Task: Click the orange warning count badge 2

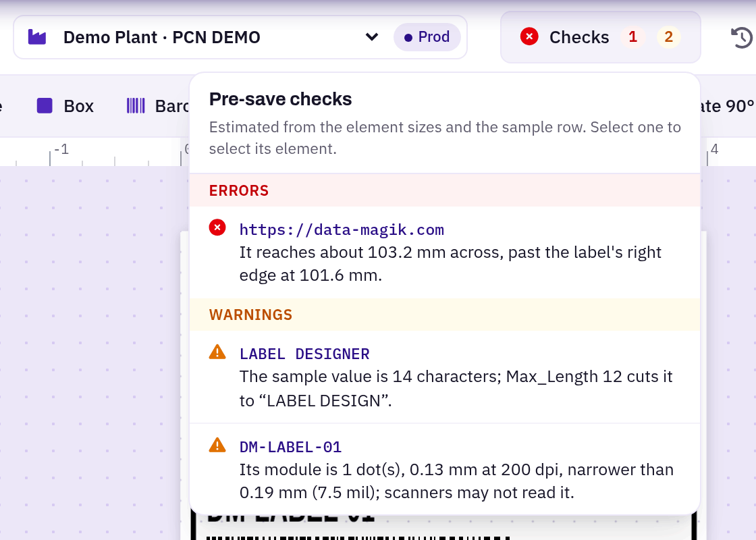Action: [x=668, y=36]
